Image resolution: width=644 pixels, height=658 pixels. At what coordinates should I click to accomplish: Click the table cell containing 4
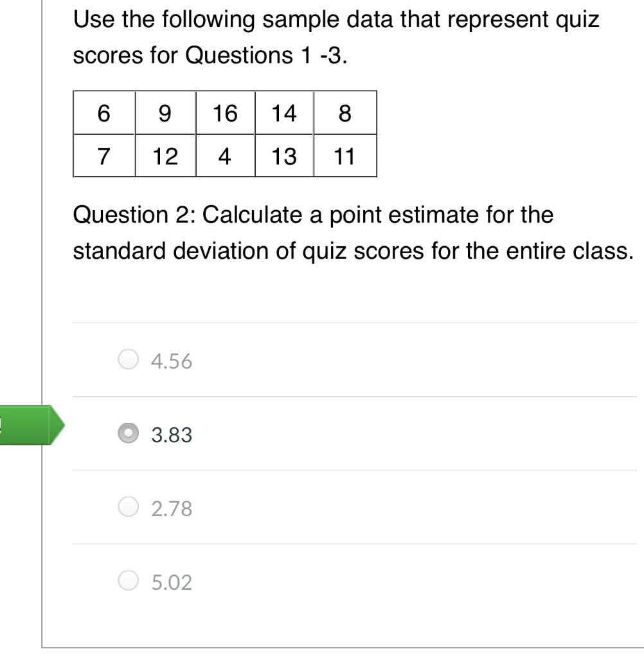[224, 156]
